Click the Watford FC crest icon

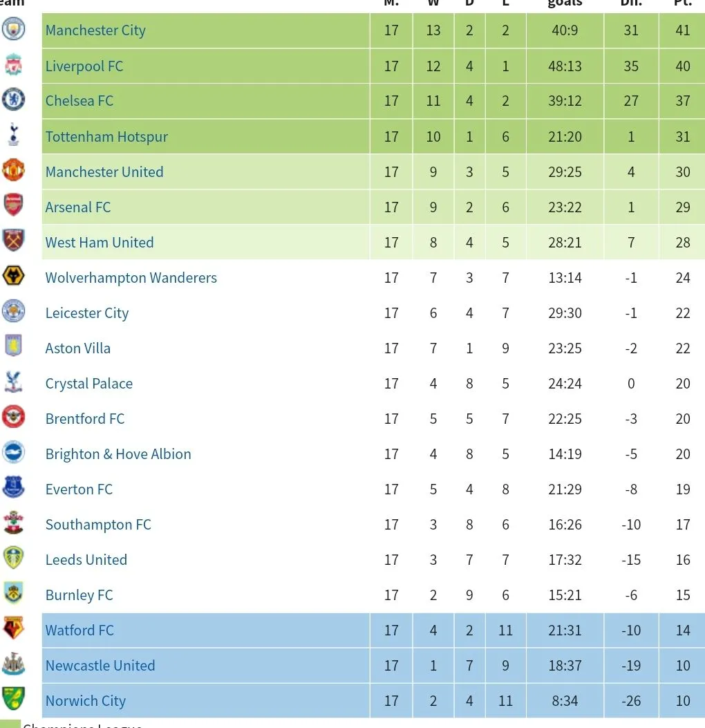point(13,628)
